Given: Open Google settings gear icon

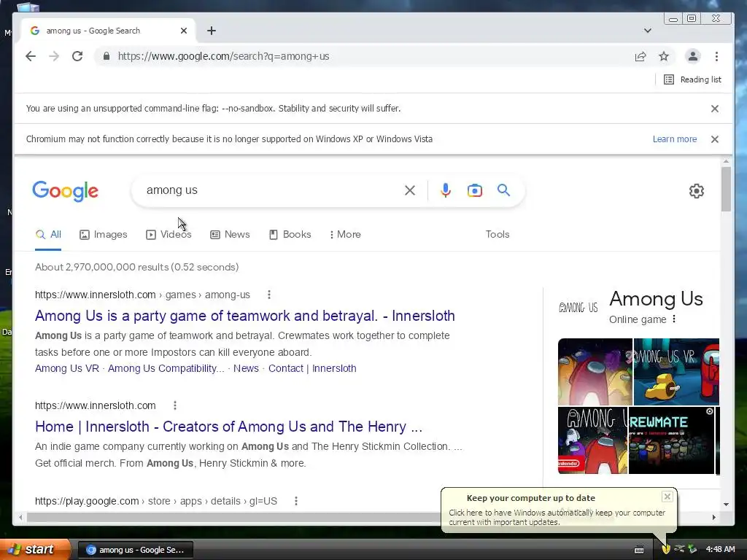Looking at the screenshot, I should click(x=697, y=191).
